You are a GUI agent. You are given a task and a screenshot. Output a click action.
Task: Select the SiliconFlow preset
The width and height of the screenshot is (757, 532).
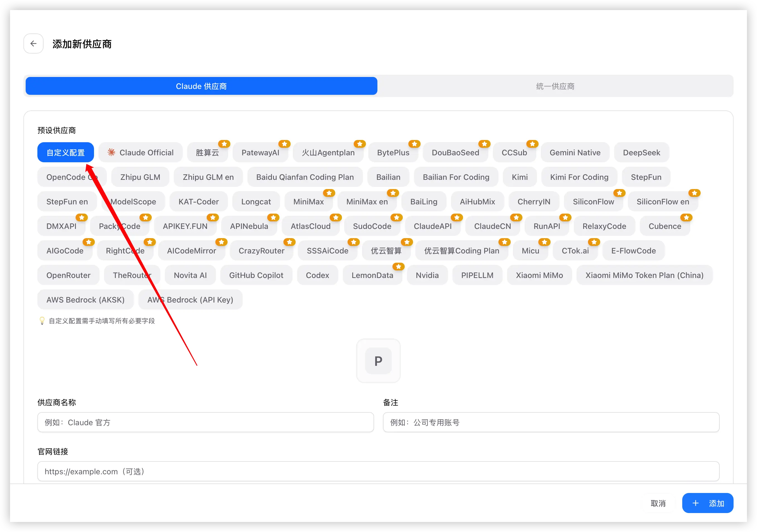[593, 201]
